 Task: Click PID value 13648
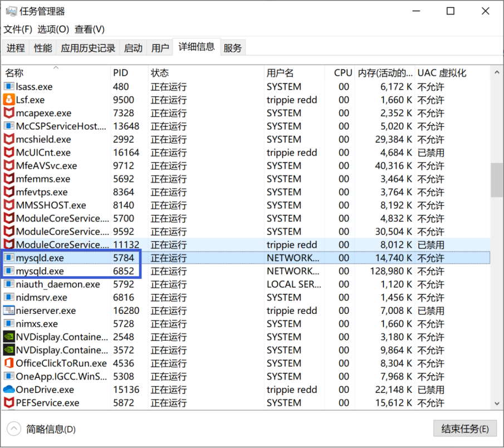[x=126, y=126]
